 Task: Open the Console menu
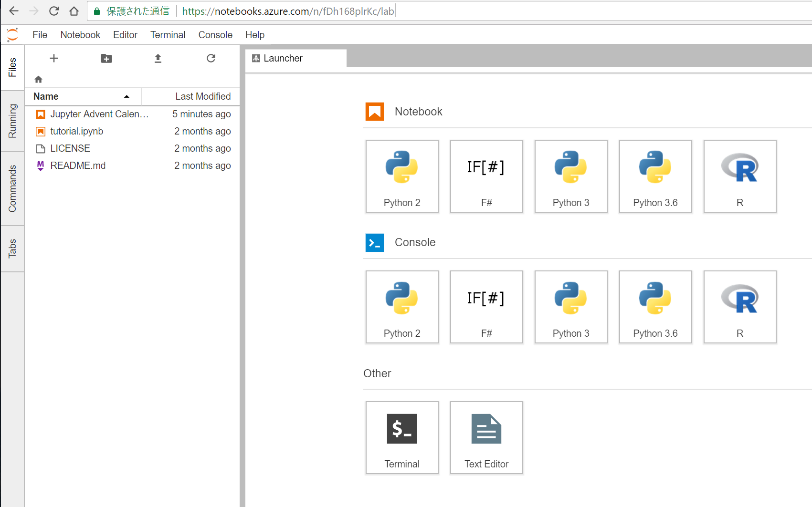pos(215,34)
